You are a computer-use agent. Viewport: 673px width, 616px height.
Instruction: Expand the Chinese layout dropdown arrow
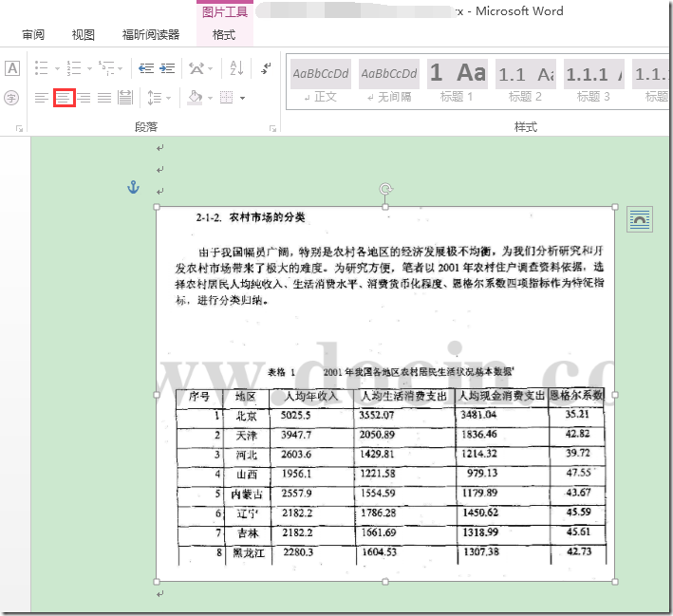(211, 68)
